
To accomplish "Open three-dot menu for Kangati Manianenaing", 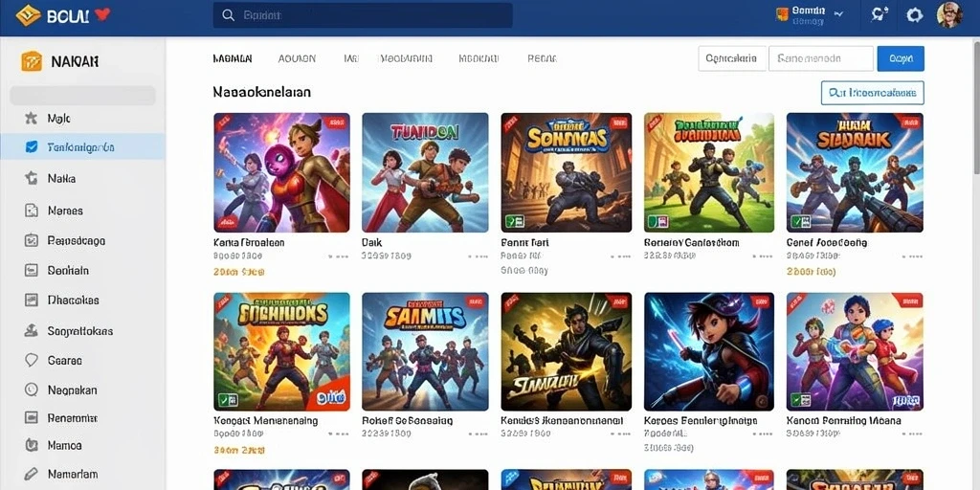I will [x=338, y=434].
